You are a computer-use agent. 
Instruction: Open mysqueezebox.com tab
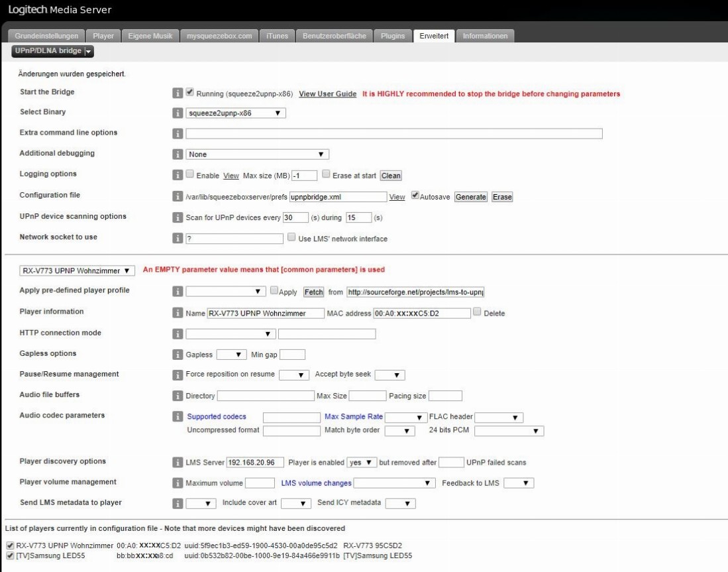(219, 36)
